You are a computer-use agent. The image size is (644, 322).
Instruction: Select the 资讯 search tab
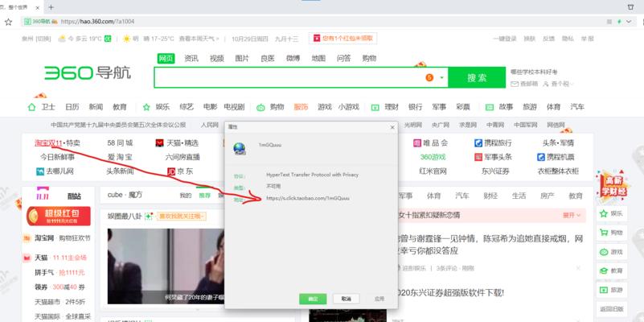[x=191, y=59]
